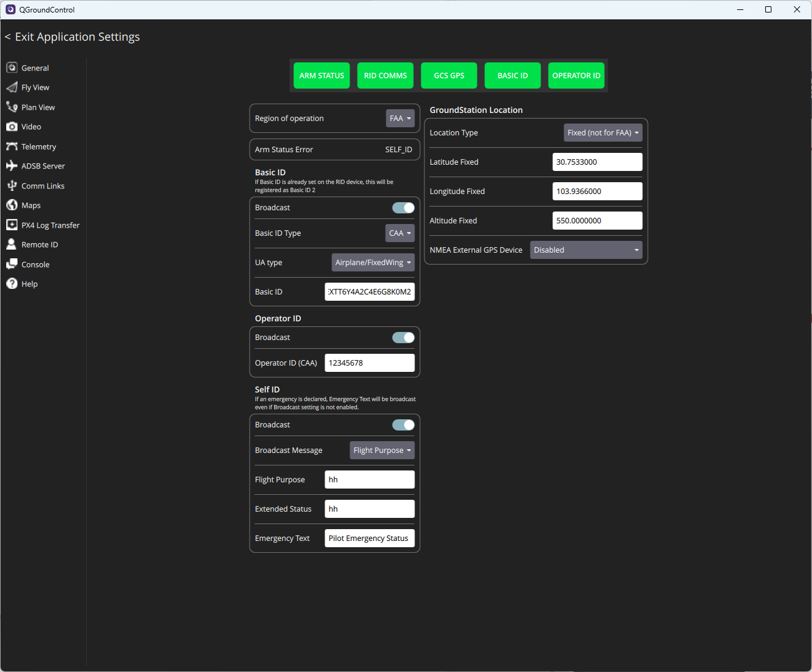Click the RID COMMS indicator button
The width and height of the screenshot is (812, 672).
click(386, 75)
